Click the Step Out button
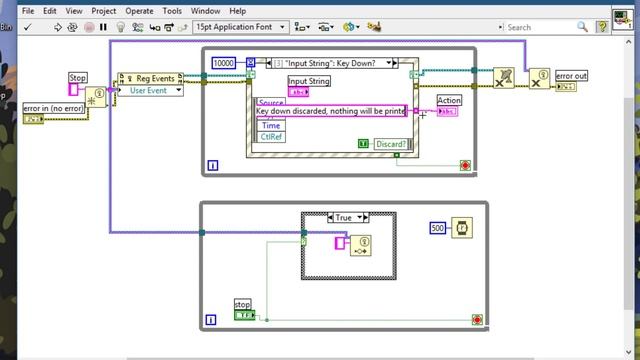640x360 pixels. click(182, 27)
